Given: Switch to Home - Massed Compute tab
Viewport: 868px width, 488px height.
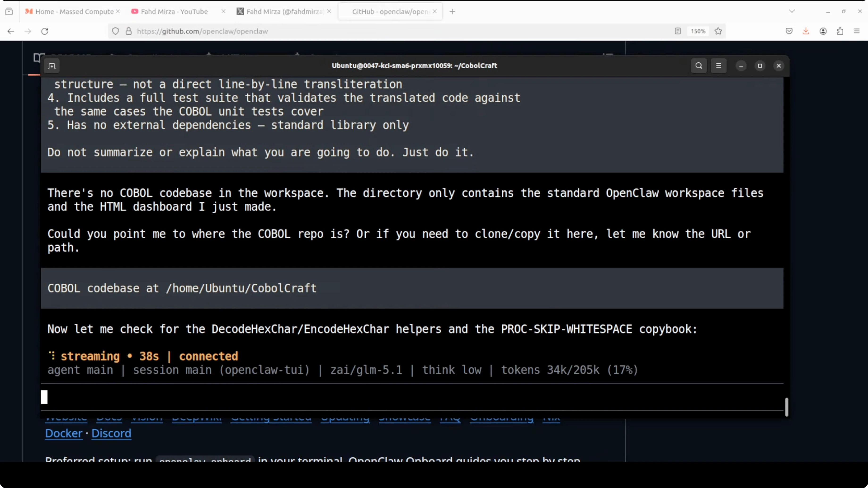Looking at the screenshot, I should tap(74, 12).
